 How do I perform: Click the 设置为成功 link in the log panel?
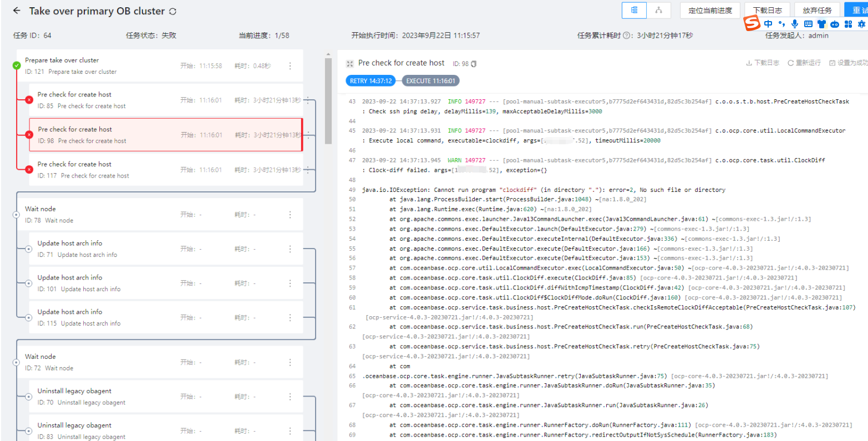849,63
